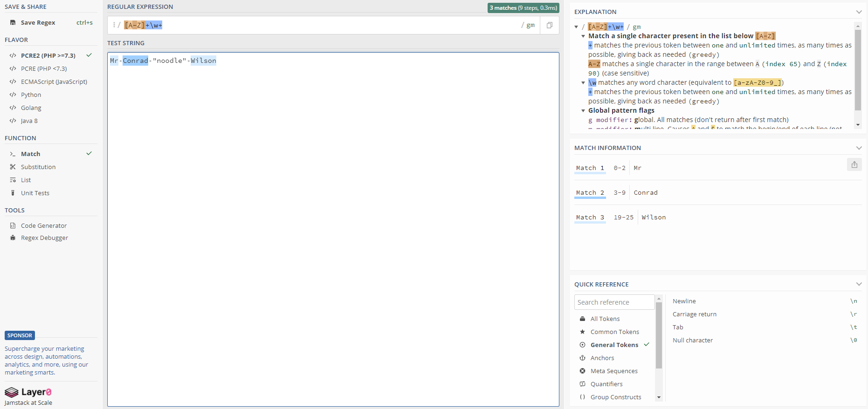Click the Anchors anchor icon
Image resolution: width=868 pixels, height=409 pixels.
pyautogui.click(x=582, y=358)
